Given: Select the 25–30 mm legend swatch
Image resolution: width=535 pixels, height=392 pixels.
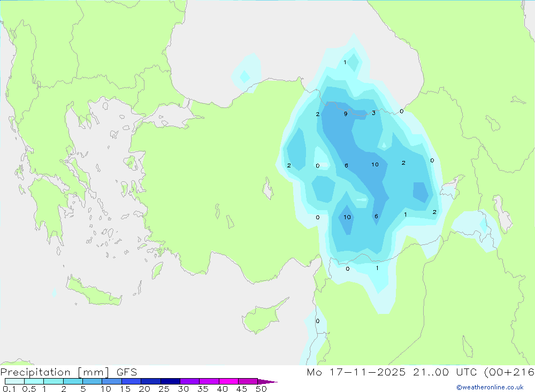Looking at the screenshot, I should 170,381.
